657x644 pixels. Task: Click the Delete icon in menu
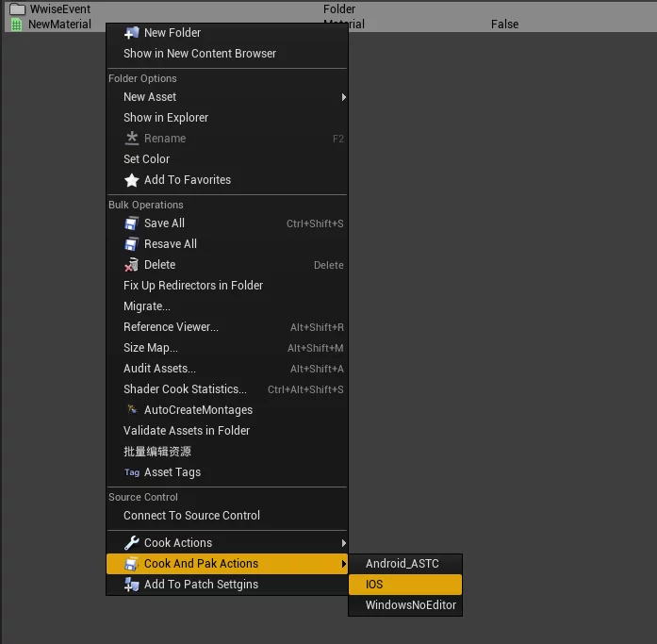pyautogui.click(x=132, y=265)
